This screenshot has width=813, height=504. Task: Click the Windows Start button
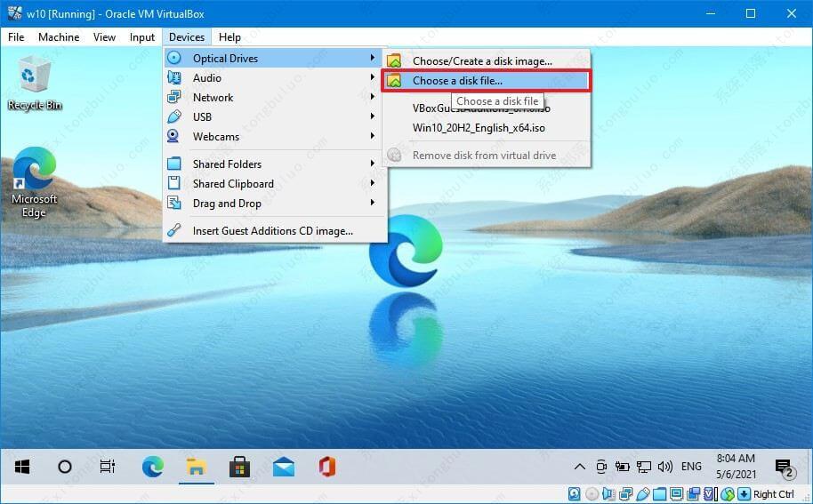[x=22, y=467]
